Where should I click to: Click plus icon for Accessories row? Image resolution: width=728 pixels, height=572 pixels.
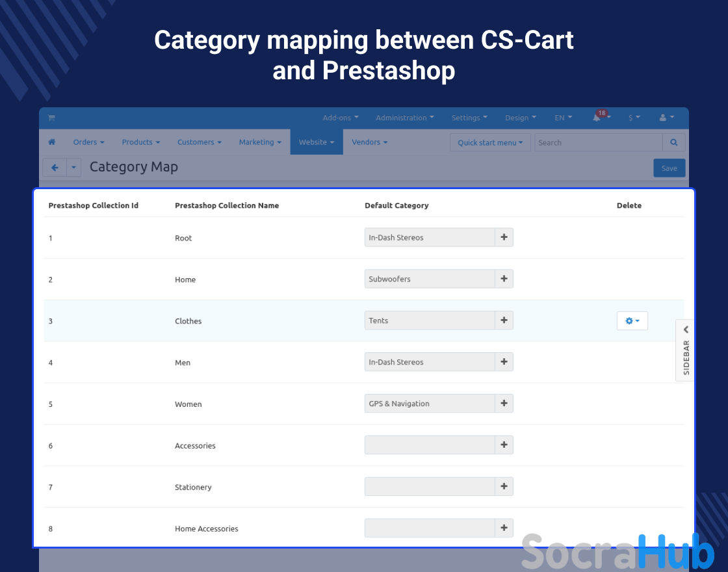[x=504, y=445]
